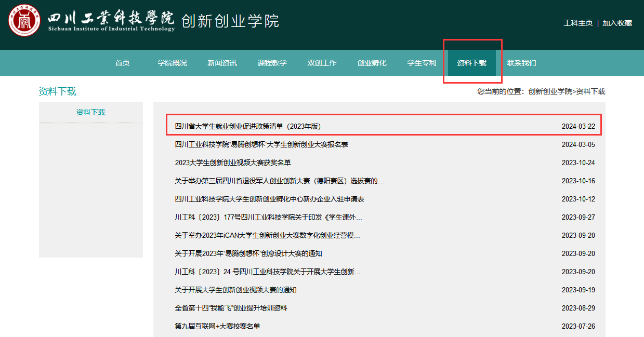
Task: Open 四川省大学生就业创业促进政策清单 (2023年版) article
Action: click(251, 126)
